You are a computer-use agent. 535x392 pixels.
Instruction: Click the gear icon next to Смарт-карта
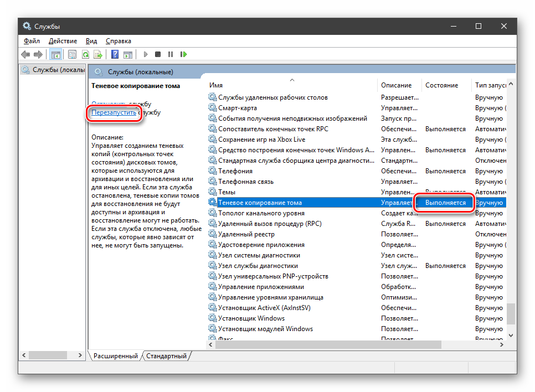[213, 108]
